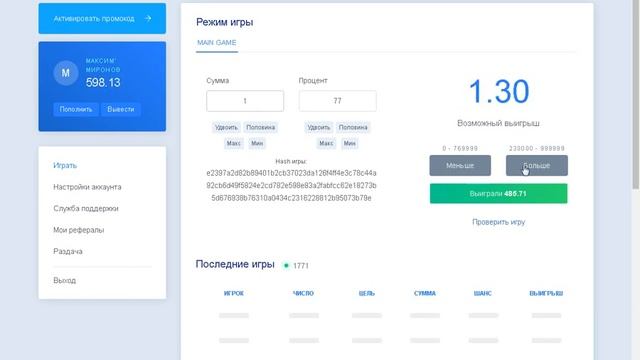Click Половина under Сумма
640x360 pixels.
point(260,127)
